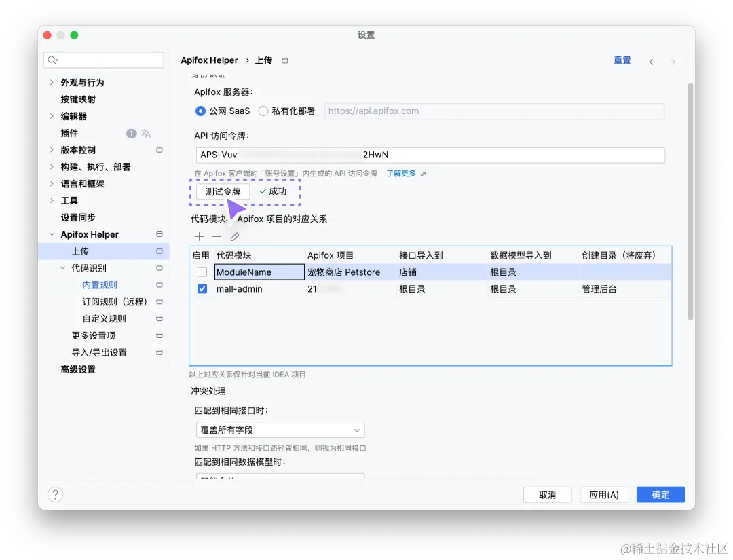Click the forward arrow navigation icon
This screenshot has height=560, width=733.
(x=671, y=62)
